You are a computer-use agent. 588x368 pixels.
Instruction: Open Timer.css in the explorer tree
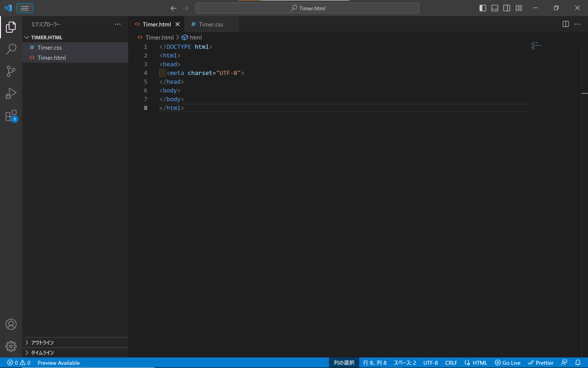[75, 47]
